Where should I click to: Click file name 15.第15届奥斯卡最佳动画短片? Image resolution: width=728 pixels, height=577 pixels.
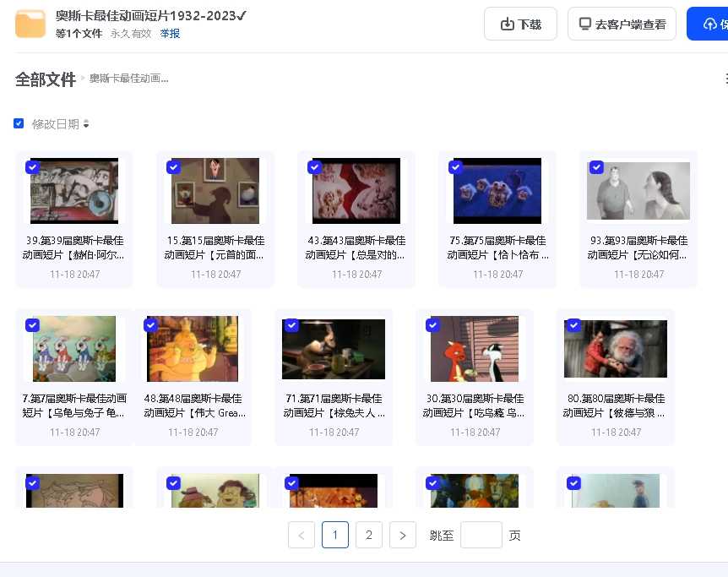pyautogui.click(x=215, y=248)
